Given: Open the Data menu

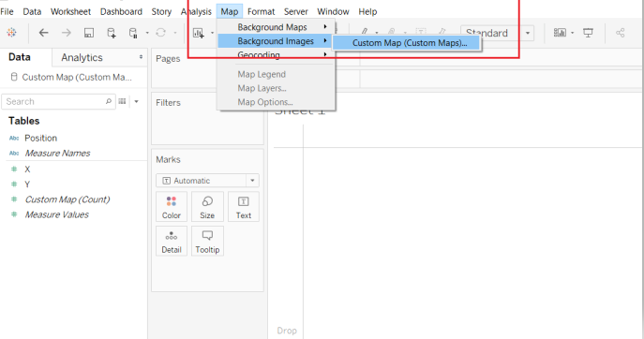Looking at the screenshot, I should 32,11.
